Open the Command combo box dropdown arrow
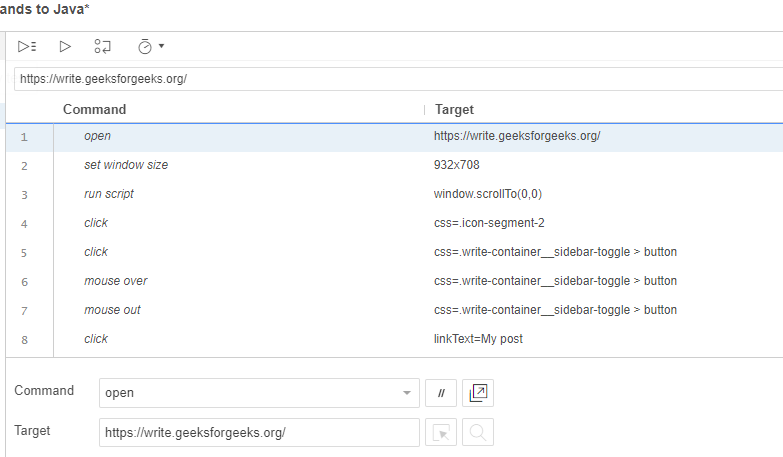Image resolution: width=783 pixels, height=457 pixels. coord(406,393)
